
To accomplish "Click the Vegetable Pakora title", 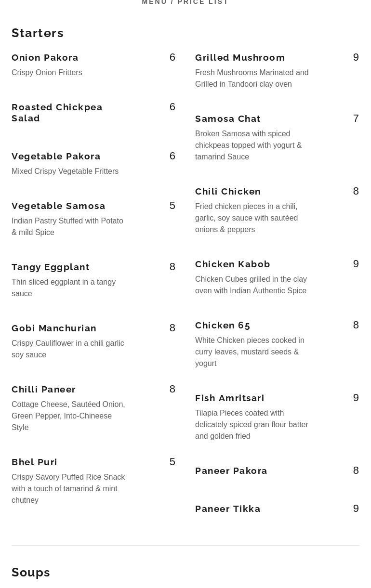I will [x=56, y=157].
